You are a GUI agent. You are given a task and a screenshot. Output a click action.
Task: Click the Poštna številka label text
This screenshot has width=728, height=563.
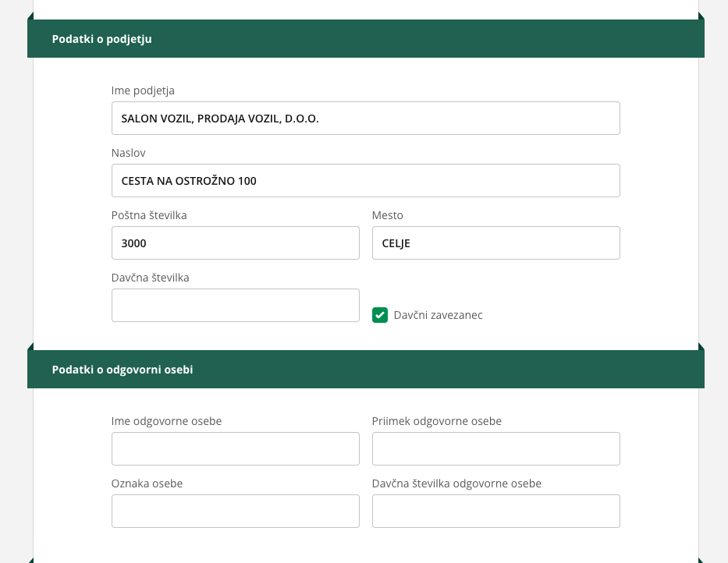(149, 215)
